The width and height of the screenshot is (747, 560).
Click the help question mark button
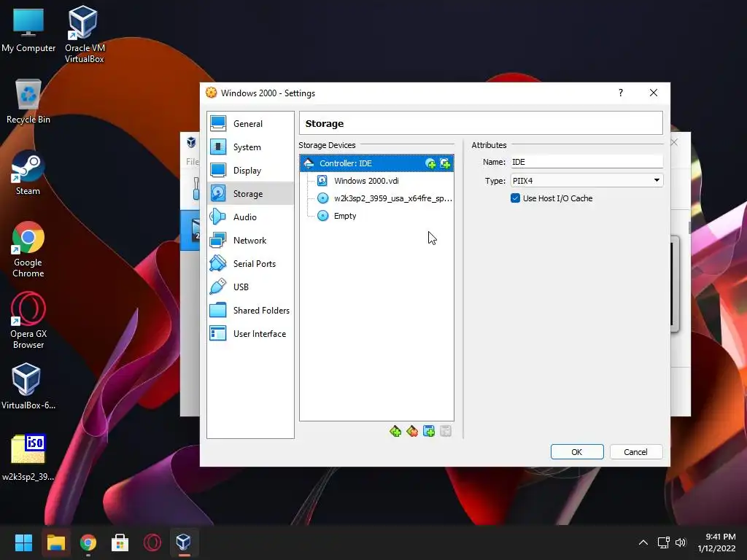[x=621, y=93]
